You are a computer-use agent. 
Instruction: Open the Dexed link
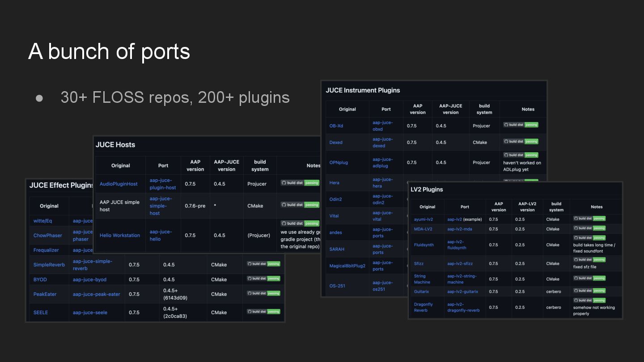tap(336, 142)
